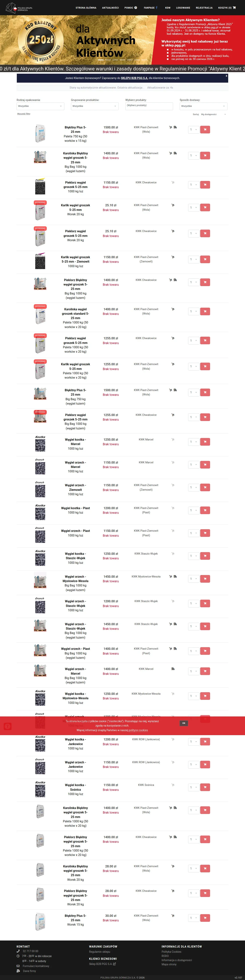Click the Facebook Fanpage icon

156,8
